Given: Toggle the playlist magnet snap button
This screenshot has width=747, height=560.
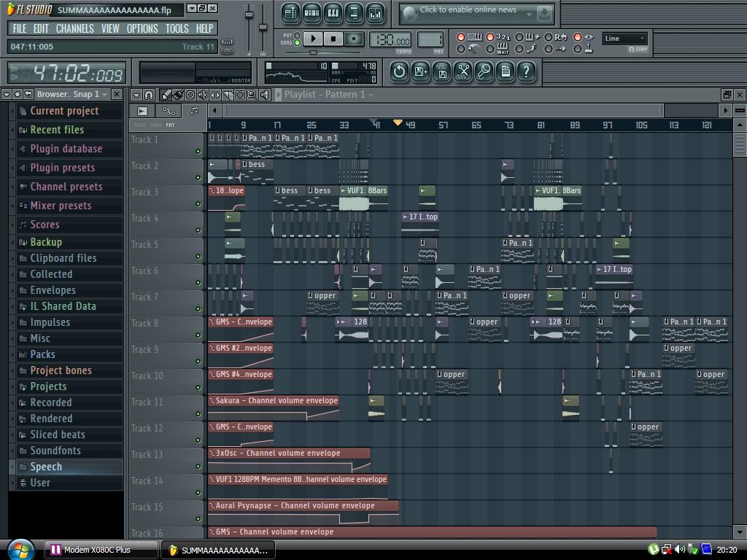Looking at the screenshot, I should pyautogui.click(x=149, y=95).
